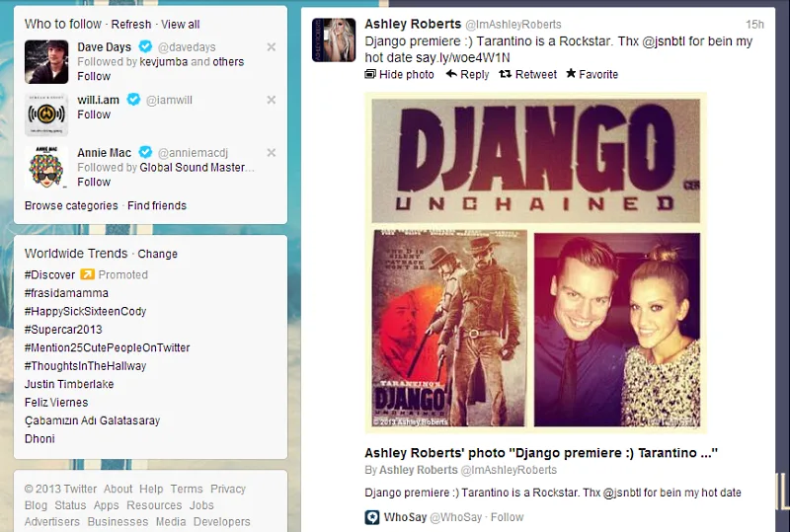The width and height of the screenshot is (790, 532).
Task: Hide photo in Ashley Roberts tweet
Action: [400, 74]
